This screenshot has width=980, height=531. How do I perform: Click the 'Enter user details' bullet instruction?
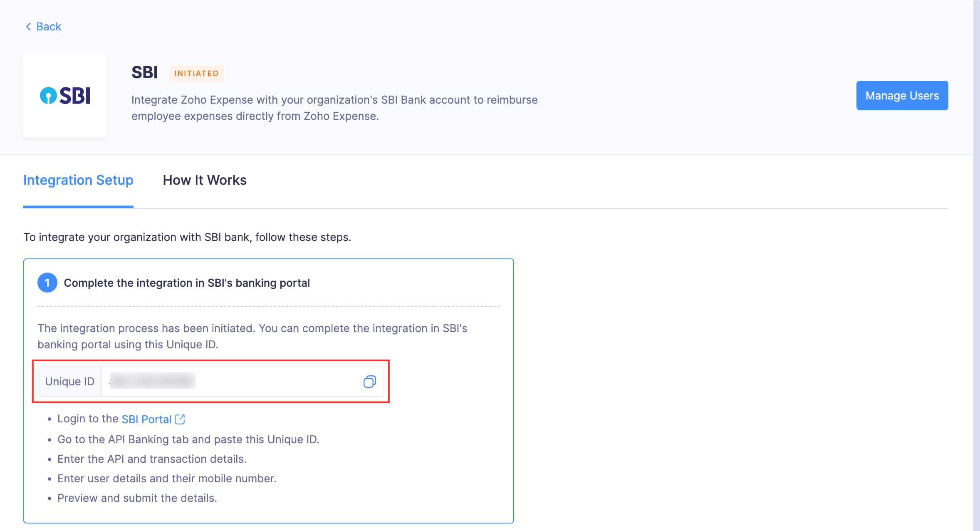[166, 479]
